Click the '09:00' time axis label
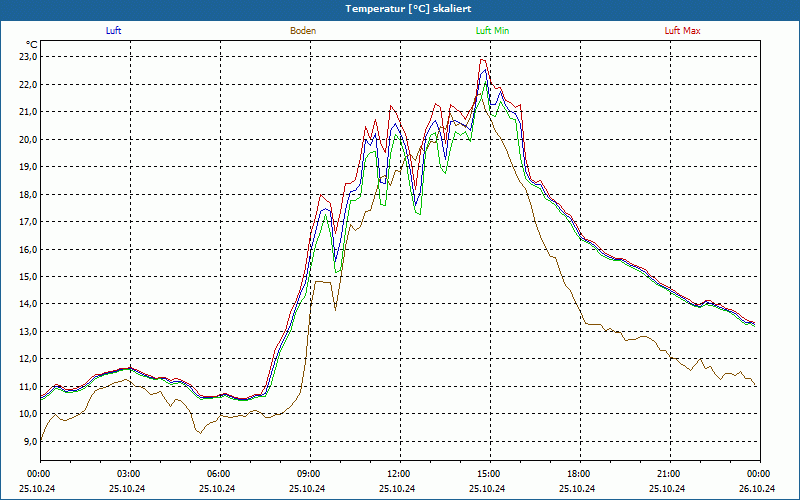Screen dimensions: 800x500 click(309, 474)
